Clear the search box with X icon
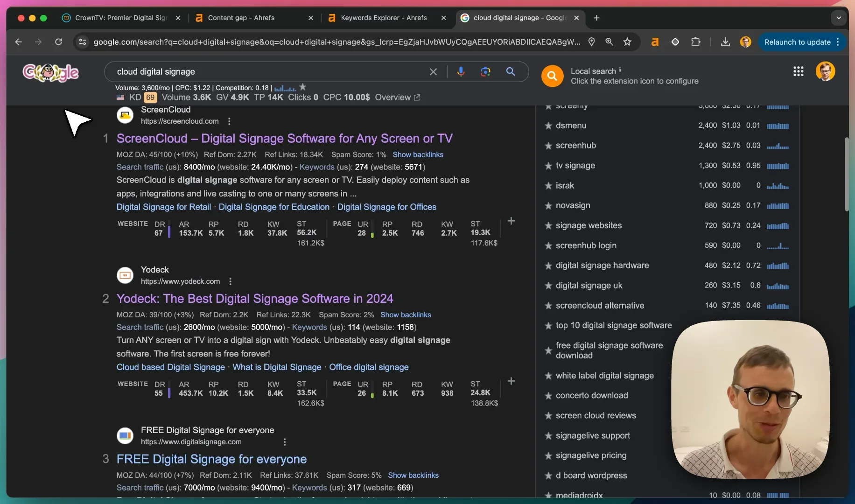Viewport: 855px width, 504px height. point(433,72)
